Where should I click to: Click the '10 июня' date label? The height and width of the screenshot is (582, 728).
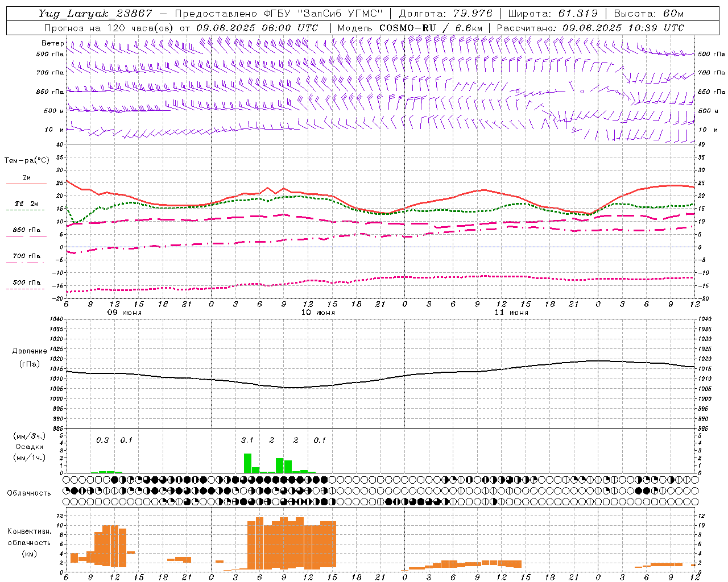(318, 313)
